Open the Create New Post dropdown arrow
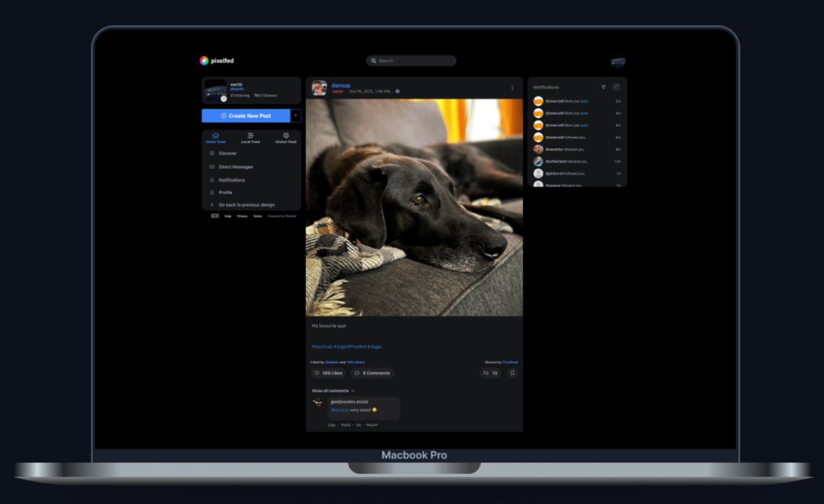 click(295, 115)
